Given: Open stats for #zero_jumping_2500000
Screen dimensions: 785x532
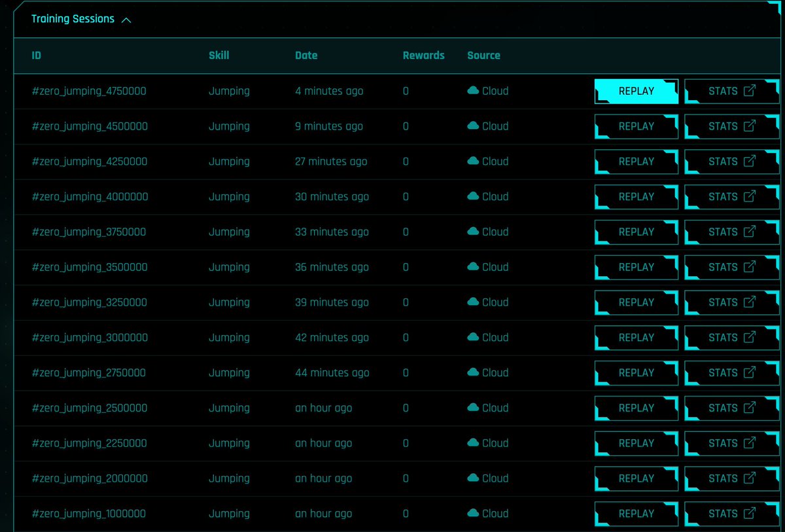Looking at the screenshot, I should (731, 408).
